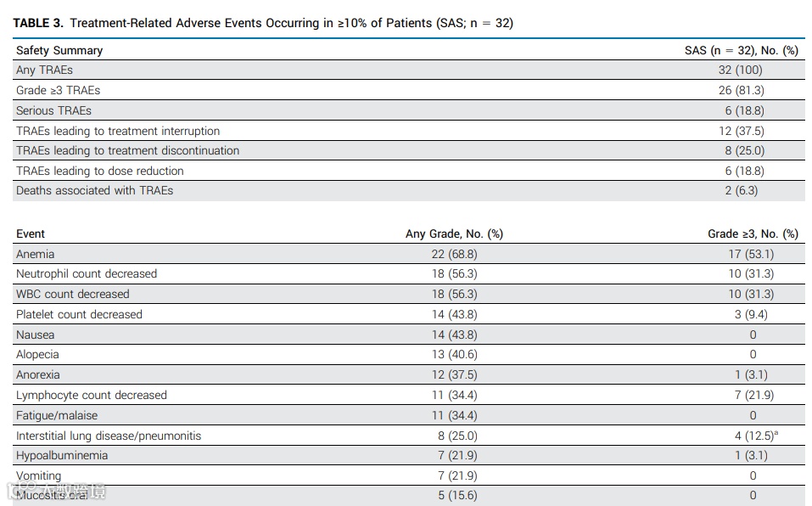The image size is (812, 506).
Task: Select Interstitial lung disease/pneumonitis row label
Action: (x=109, y=436)
